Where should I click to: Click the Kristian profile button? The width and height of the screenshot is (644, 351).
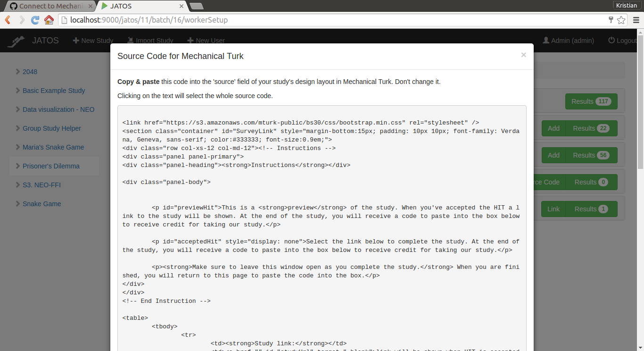tap(627, 5)
